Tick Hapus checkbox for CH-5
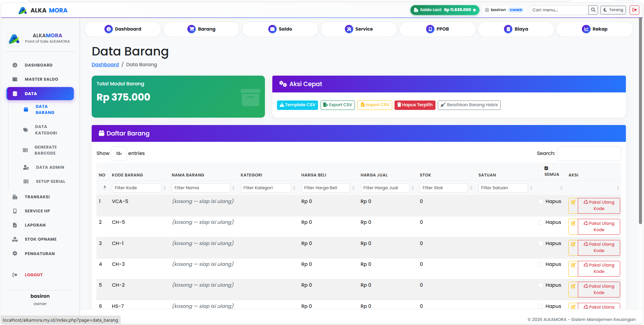The width and height of the screenshot is (644, 325). point(540,222)
